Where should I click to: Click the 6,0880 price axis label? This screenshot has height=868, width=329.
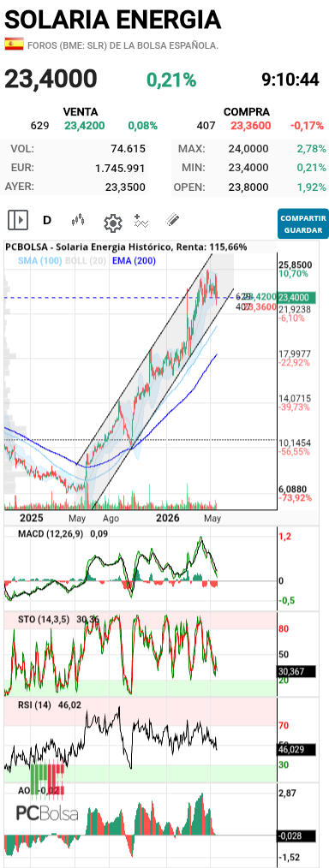point(292,489)
